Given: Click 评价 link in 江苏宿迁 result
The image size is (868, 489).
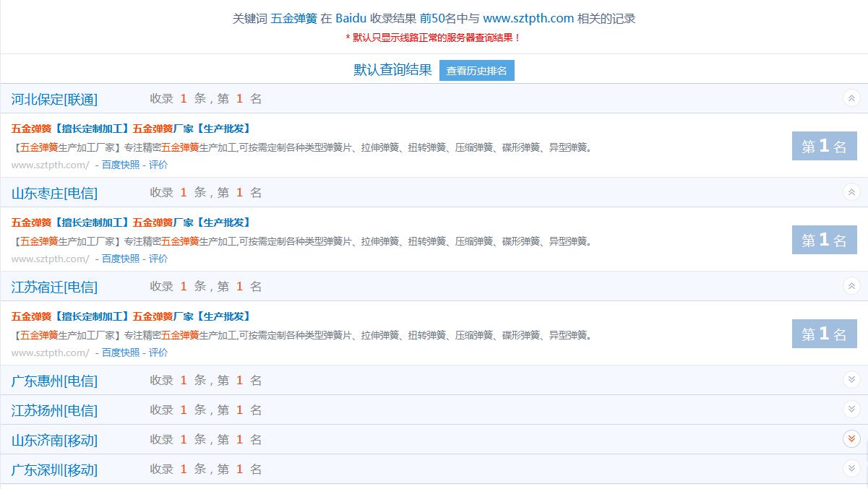Looking at the screenshot, I should (158, 352).
